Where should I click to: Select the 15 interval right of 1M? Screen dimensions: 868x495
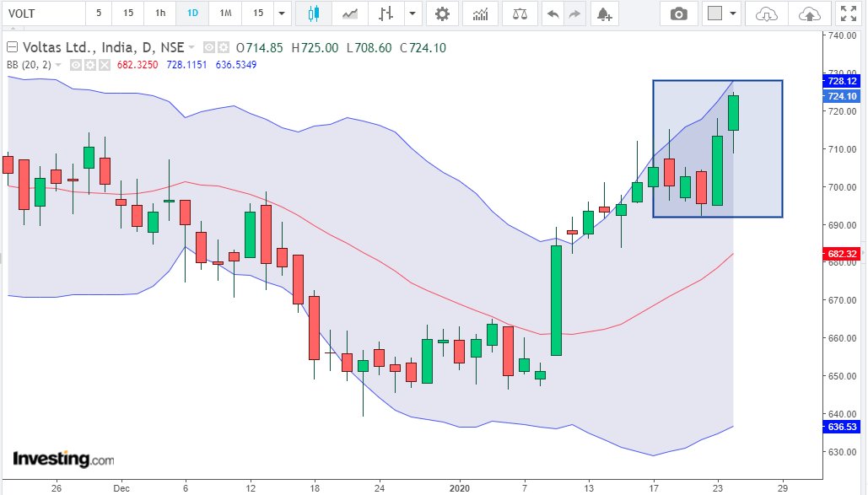(258, 13)
